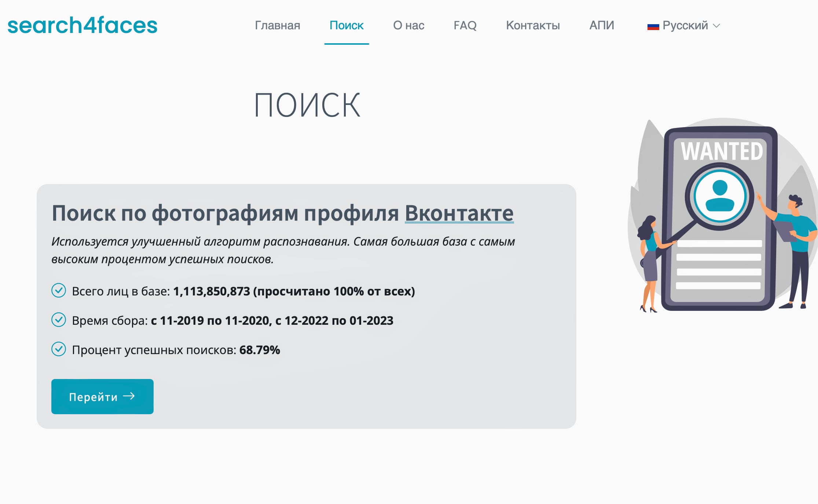The image size is (818, 504).
Task: Navigate to Контакты page
Action: click(533, 25)
